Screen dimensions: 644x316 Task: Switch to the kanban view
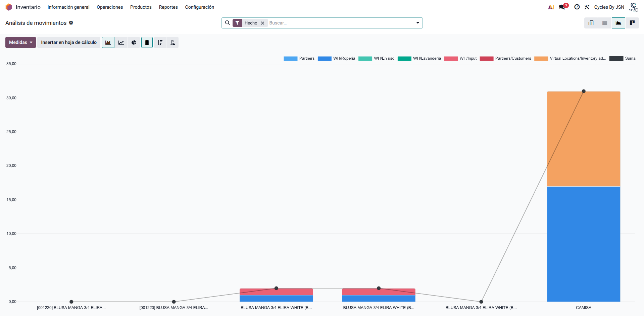[x=632, y=23]
